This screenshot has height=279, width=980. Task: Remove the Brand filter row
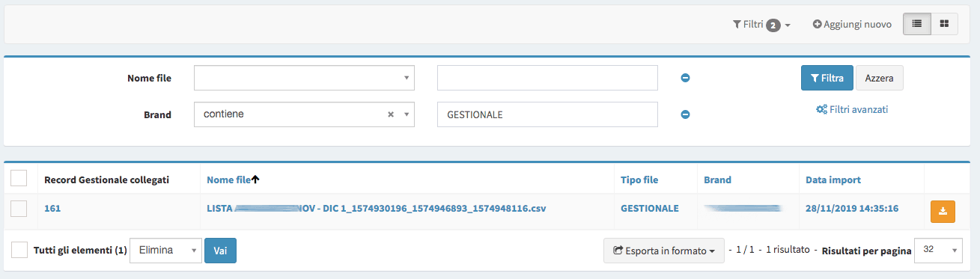pos(685,114)
